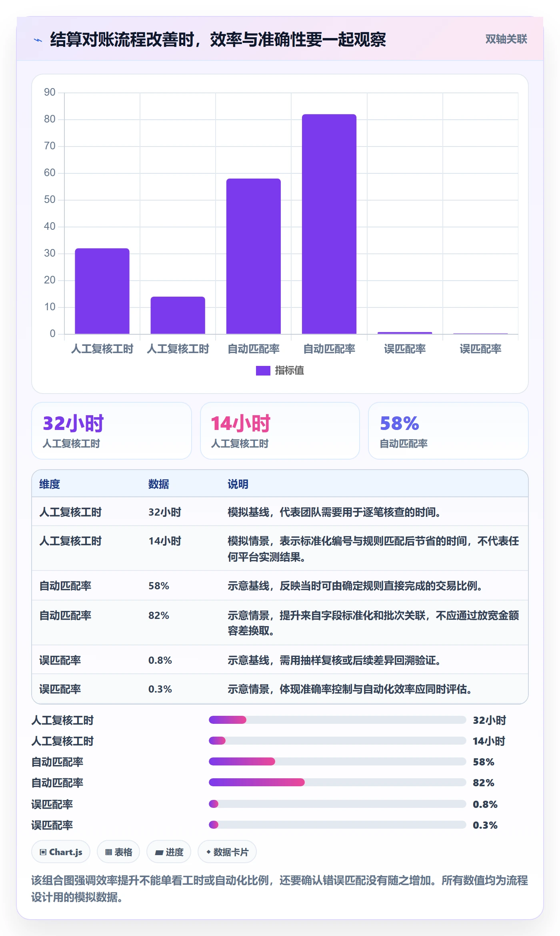560x936 pixels.
Task: Click the grid icon inside the 表格 chip
Action: [x=108, y=852]
